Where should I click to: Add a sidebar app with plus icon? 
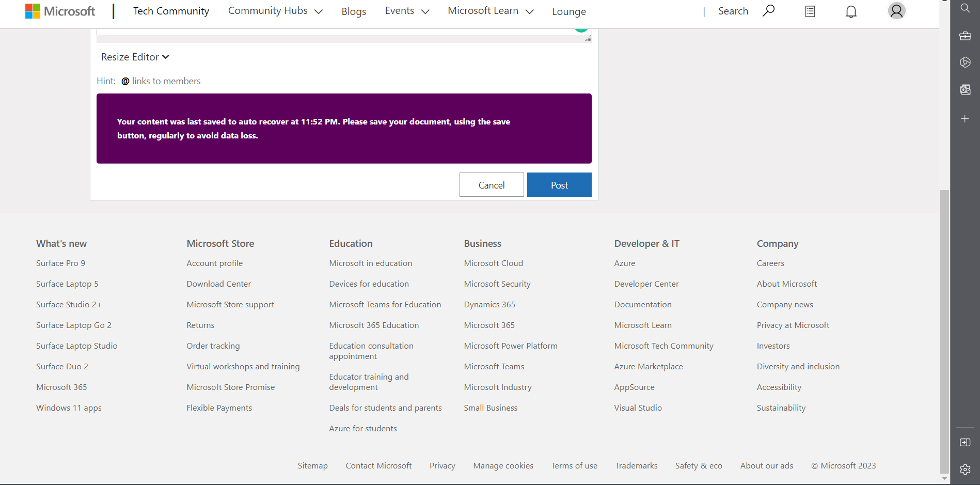[x=965, y=119]
